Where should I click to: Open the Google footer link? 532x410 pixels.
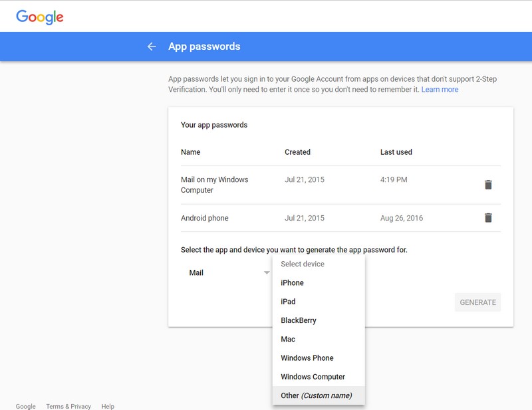[x=26, y=406]
